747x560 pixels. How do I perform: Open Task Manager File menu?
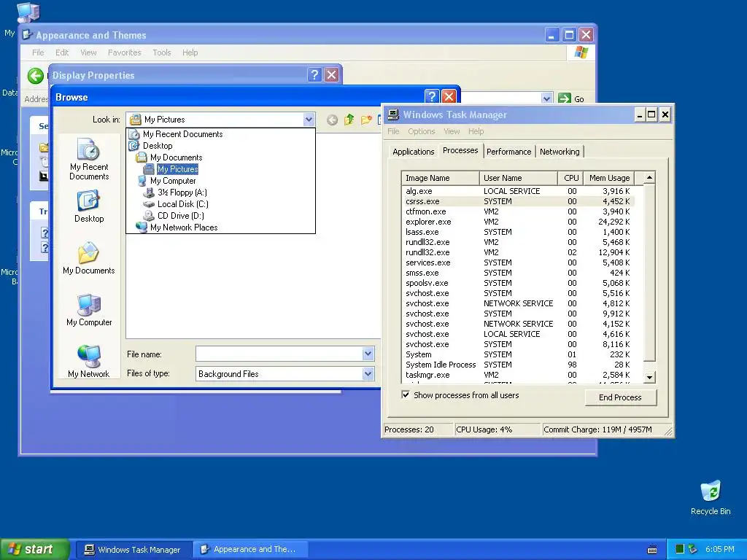coord(393,131)
